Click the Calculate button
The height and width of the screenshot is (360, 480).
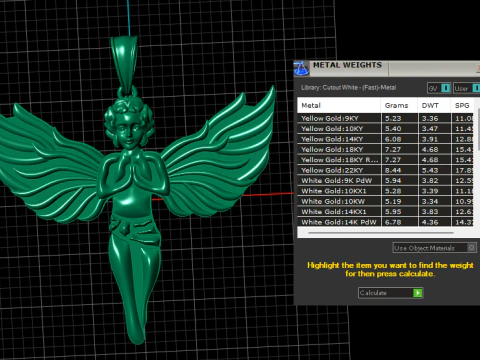(390, 293)
